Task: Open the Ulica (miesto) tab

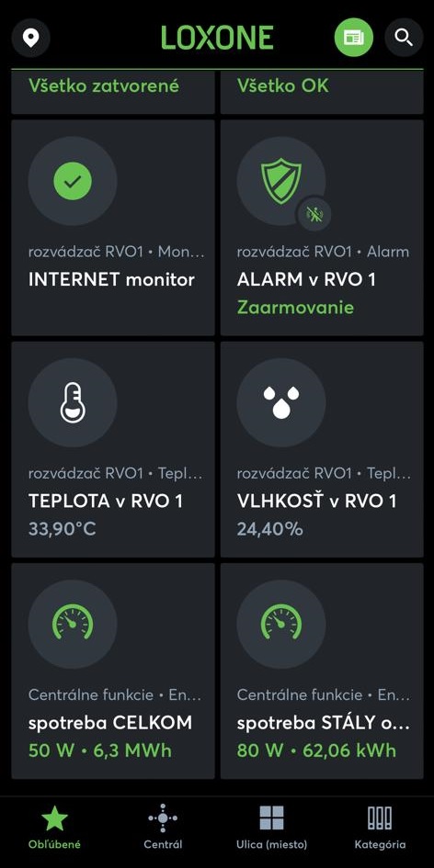Action: point(271,827)
